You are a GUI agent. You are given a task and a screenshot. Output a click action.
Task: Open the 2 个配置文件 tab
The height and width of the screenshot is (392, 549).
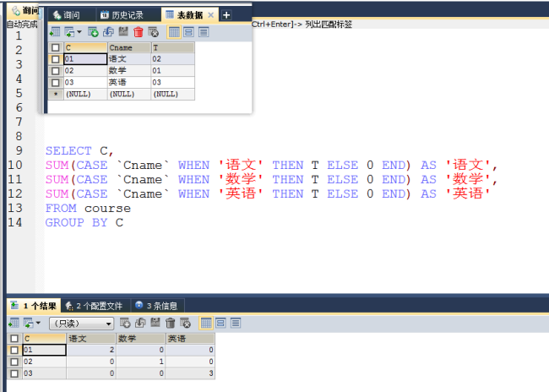(94, 306)
